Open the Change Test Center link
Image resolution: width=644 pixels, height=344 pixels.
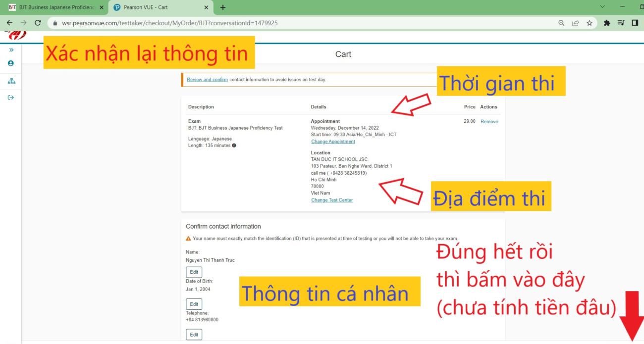(x=332, y=200)
